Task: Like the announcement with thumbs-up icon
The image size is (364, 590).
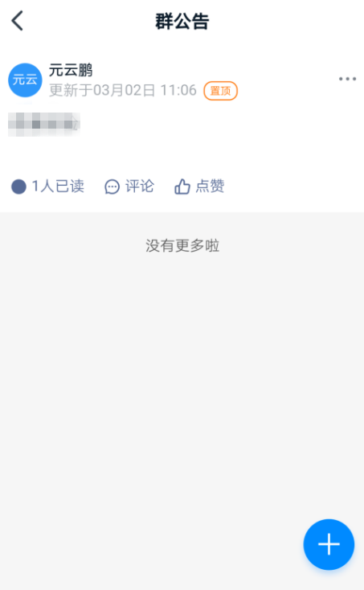Action: tap(182, 186)
